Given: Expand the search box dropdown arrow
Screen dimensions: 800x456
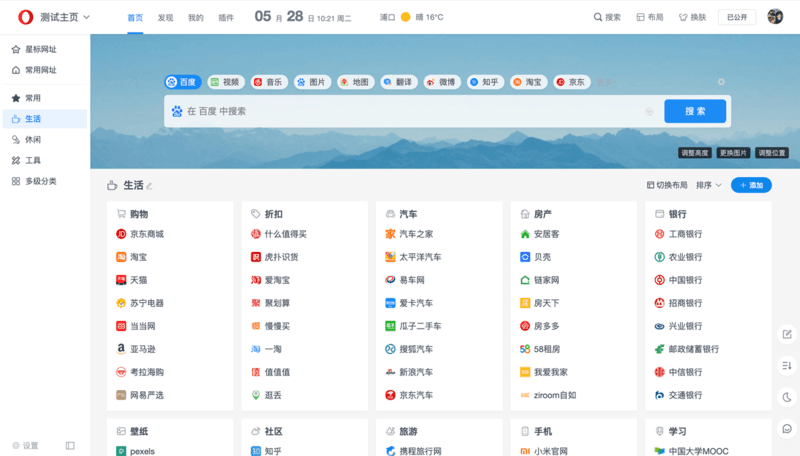Looking at the screenshot, I should click(x=649, y=111).
